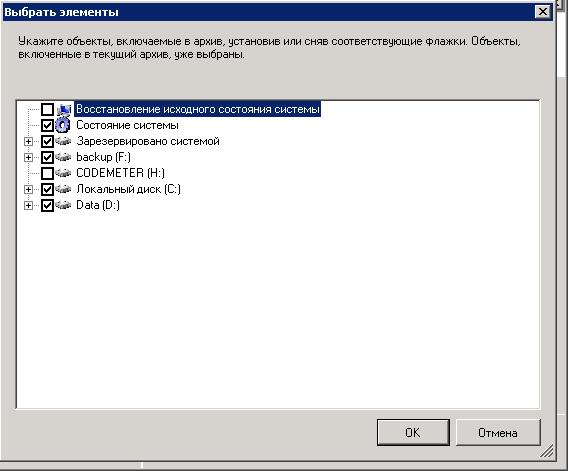Uncheck the backup (F:) checkbox
The width and height of the screenshot is (568, 471).
[47, 157]
